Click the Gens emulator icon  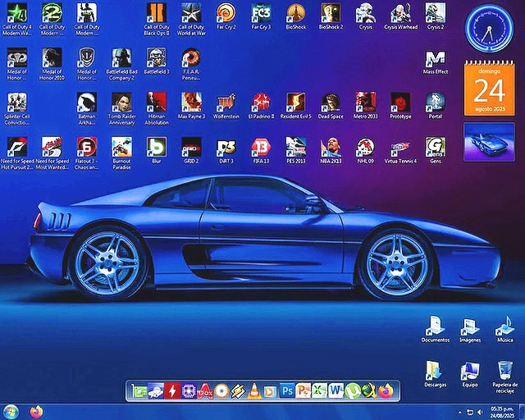436,150
